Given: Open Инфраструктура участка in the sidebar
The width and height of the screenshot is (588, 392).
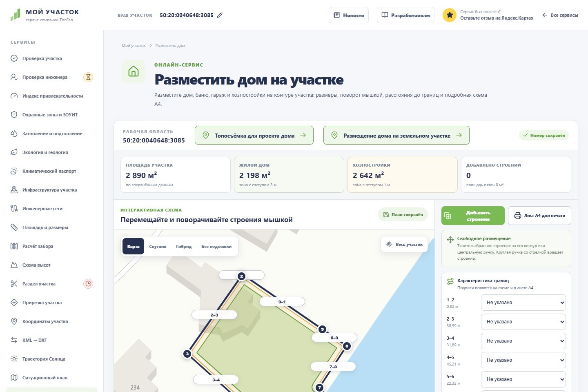Looking at the screenshot, I should coord(52,190).
